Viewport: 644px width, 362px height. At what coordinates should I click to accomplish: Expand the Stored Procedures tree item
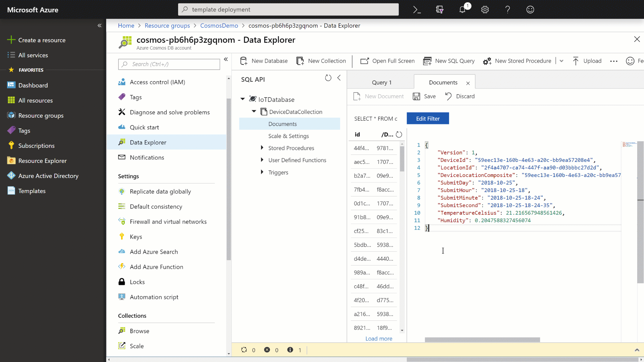tap(262, 147)
